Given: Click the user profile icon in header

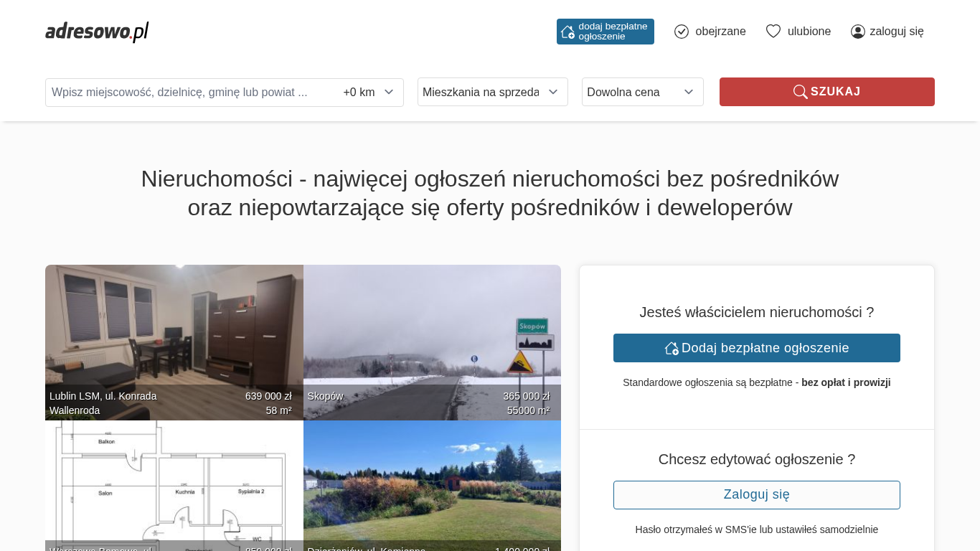Looking at the screenshot, I should [857, 32].
